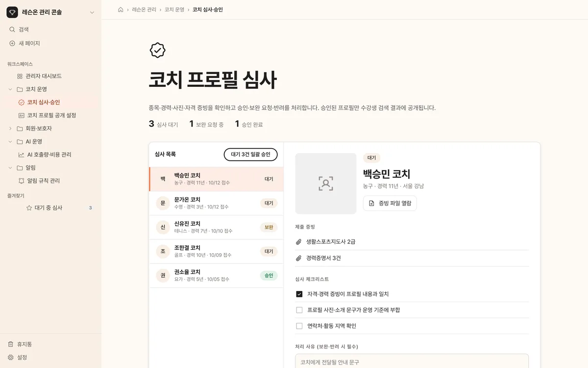Click the 1 승인 완료 counter
The image size is (588, 368).
pyautogui.click(x=249, y=124)
